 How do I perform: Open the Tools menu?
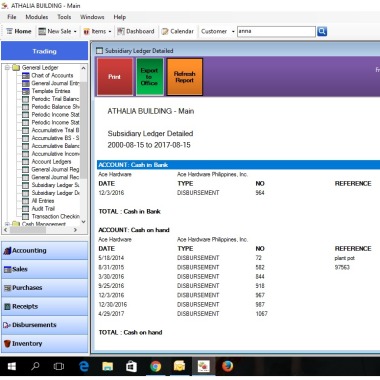(x=64, y=17)
